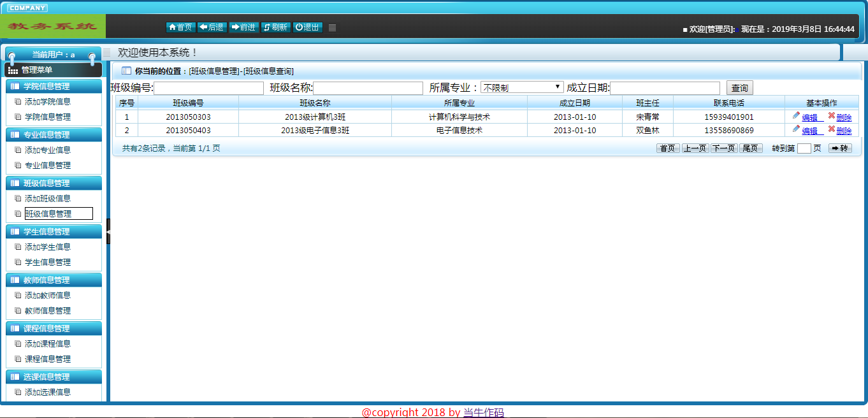Open 添加课程信息 menu item

click(x=48, y=343)
